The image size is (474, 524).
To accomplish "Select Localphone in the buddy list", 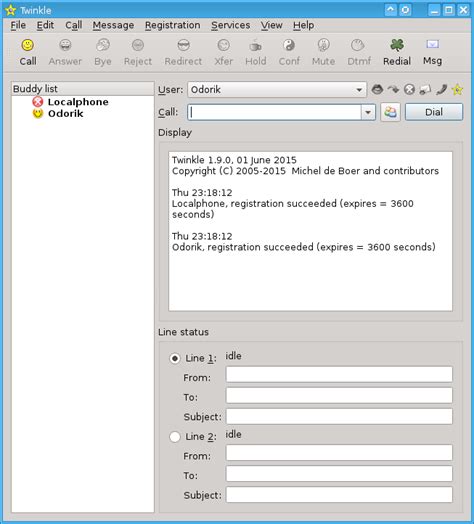I will pyautogui.click(x=78, y=102).
